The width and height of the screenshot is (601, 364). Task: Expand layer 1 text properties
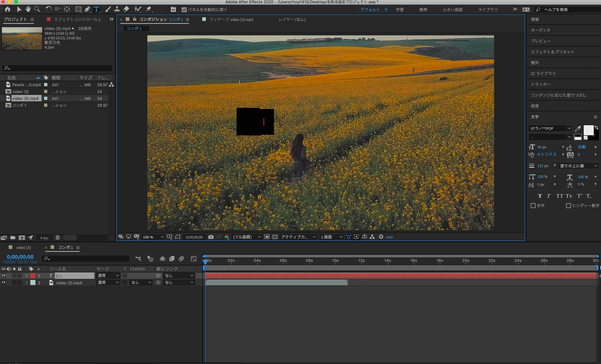(x=27, y=276)
